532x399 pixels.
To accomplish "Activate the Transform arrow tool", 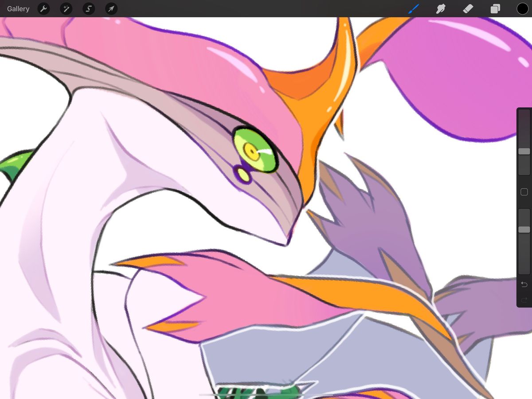I will pyautogui.click(x=111, y=8).
